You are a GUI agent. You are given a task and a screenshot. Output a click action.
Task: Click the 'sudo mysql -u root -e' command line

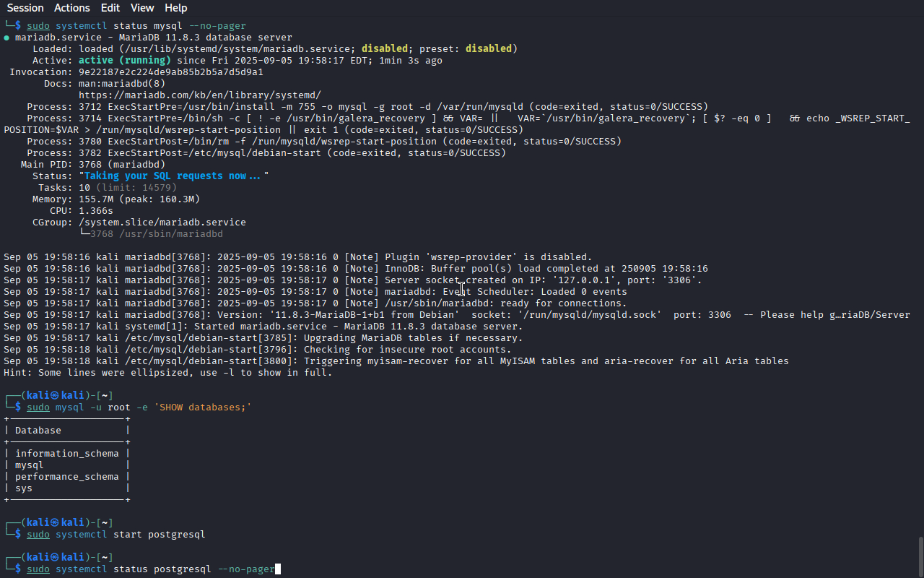click(x=139, y=407)
